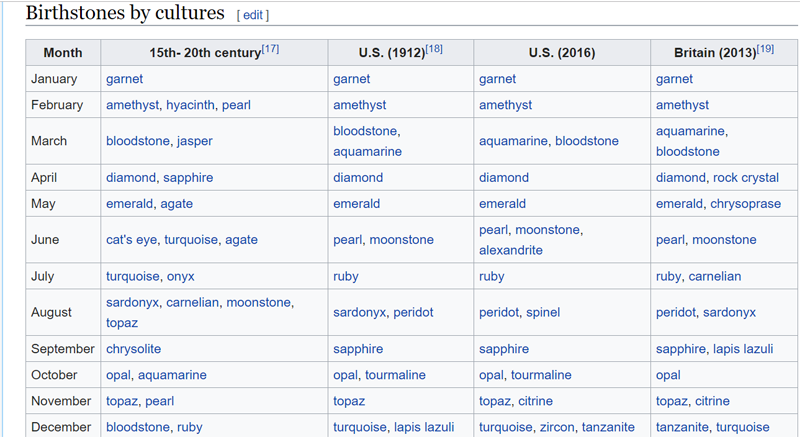
Task: Open chrysolite in the September row
Action: pos(133,349)
